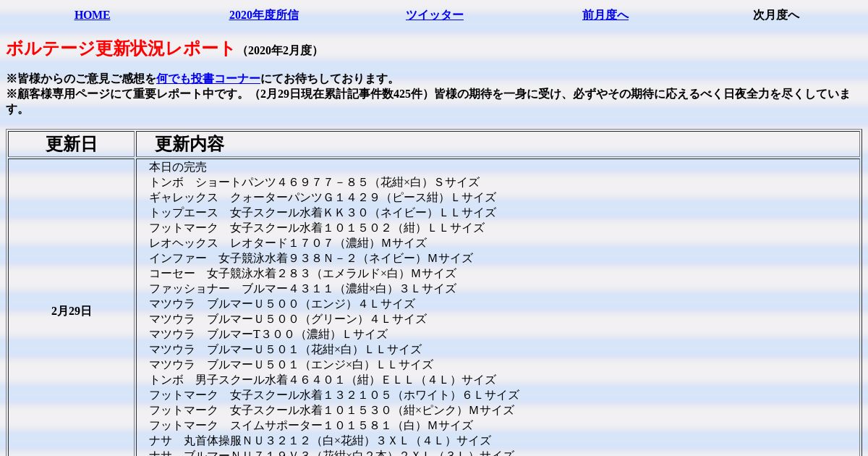
Task: Select the マツウラ Ｕ５０１ 花紺×白 row
Action: pos(285,350)
